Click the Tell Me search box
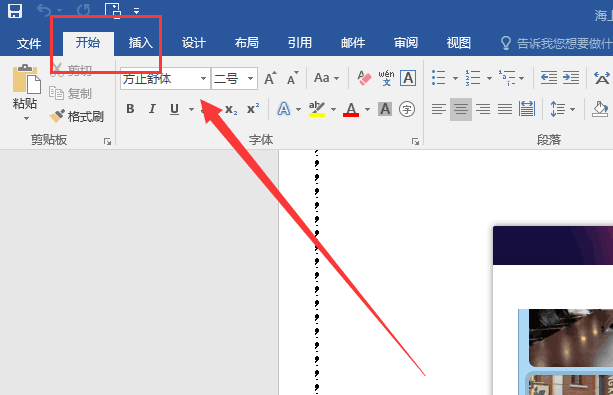The image size is (613, 395). point(555,43)
